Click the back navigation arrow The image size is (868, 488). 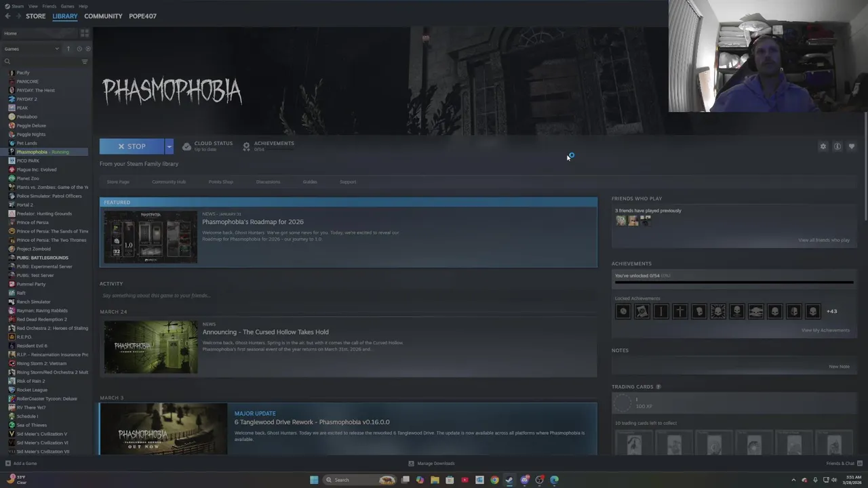pos(7,16)
